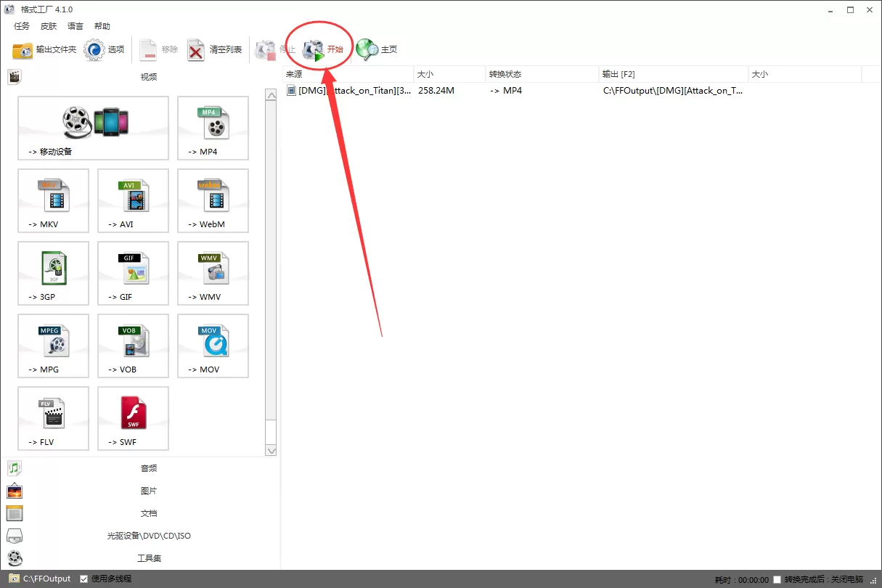Open the 输出文件夹 output folder
The width and height of the screenshot is (882, 588).
tap(44, 49)
